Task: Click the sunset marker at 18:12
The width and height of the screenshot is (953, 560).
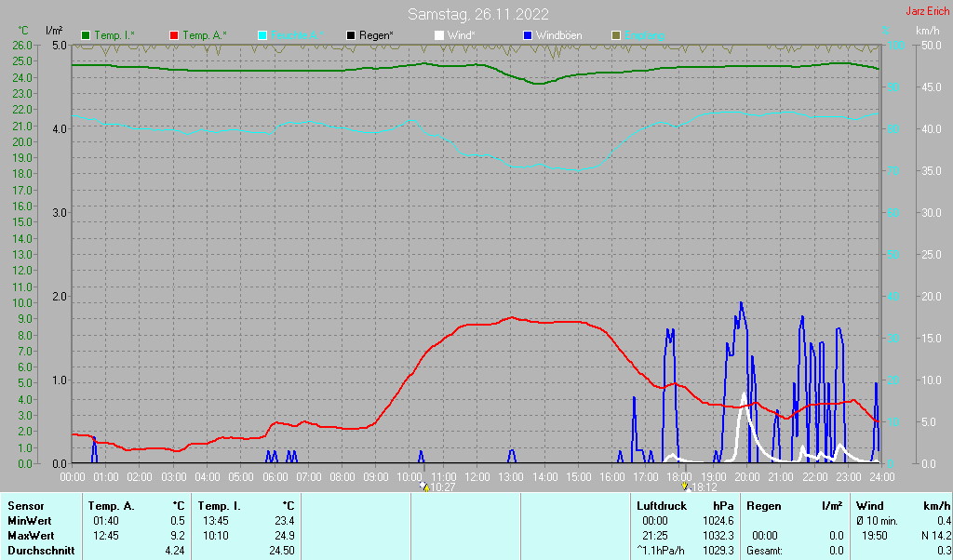Action: (x=686, y=487)
